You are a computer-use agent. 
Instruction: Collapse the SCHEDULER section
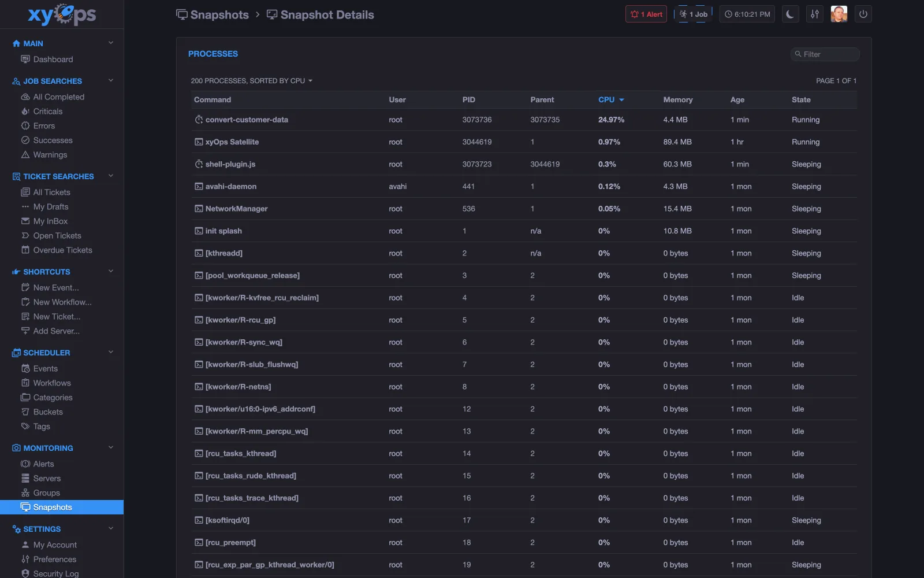coord(111,353)
